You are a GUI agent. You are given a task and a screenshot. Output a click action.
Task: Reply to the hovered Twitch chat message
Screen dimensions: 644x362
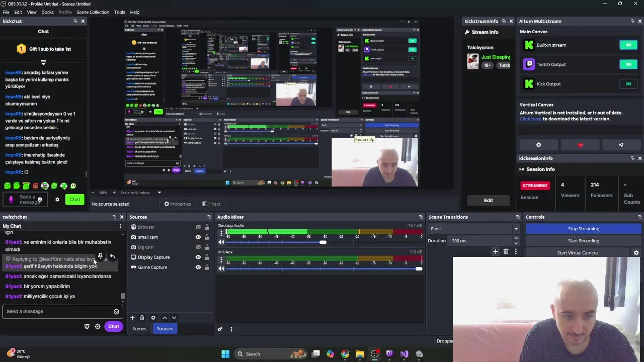(112, 256)
